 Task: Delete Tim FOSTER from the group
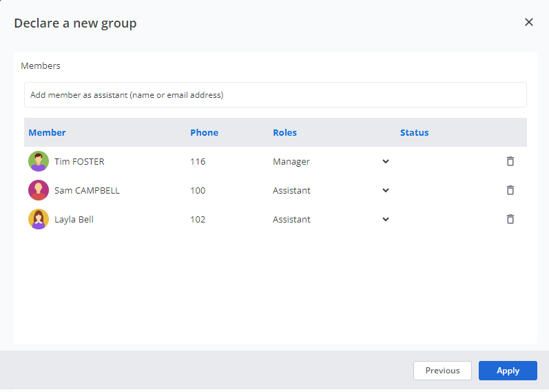click(510, 161)
